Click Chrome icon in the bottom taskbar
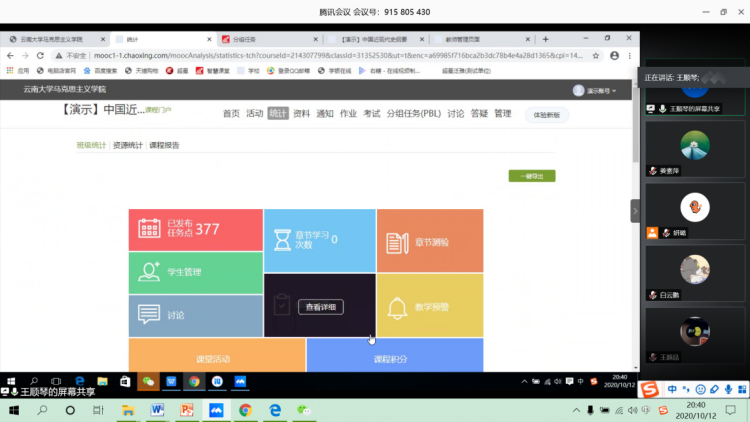This screenshot has height=422, width=750. pyautogui.click(x=245, y=410)
